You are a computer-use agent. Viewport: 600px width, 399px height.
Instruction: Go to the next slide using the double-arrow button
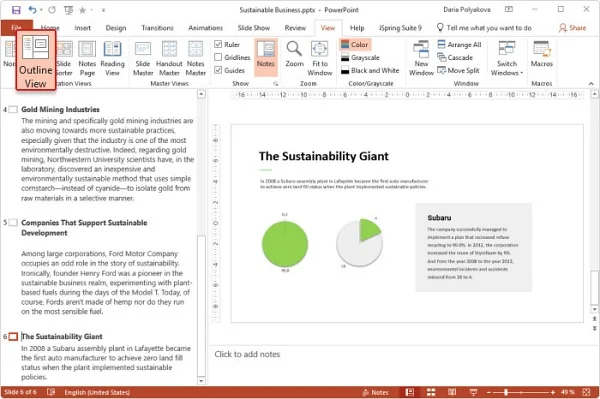[x=594, y=328]
